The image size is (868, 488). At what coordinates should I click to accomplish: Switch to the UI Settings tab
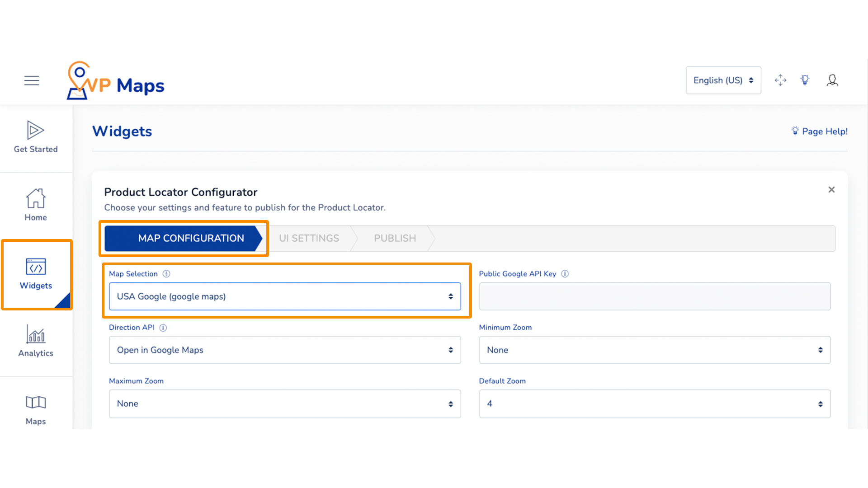click(309, 238)
